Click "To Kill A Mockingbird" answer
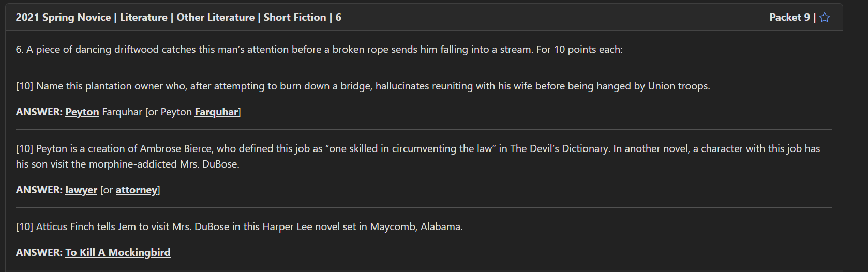Viewport: 868px width, 272px height. click(x=118, y=252)
